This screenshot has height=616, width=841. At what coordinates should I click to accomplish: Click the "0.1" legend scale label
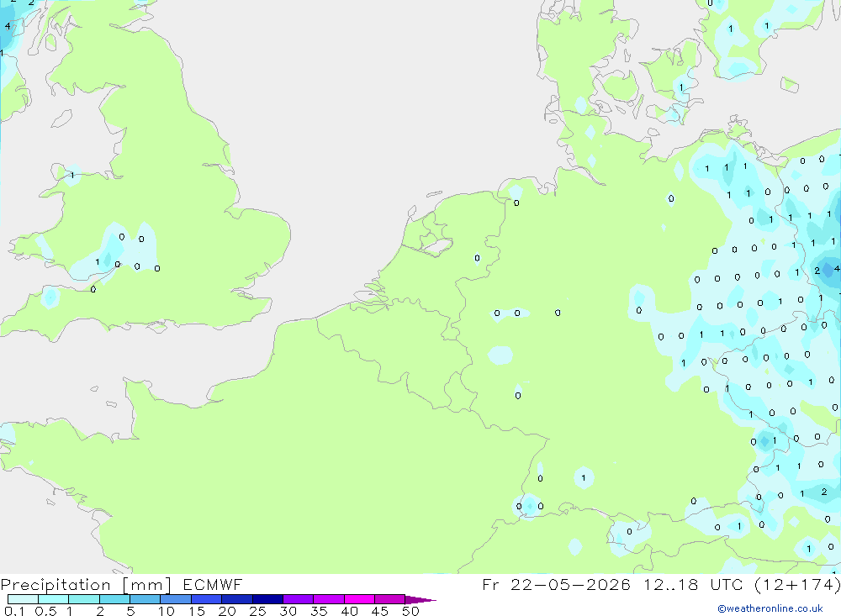click(14, 611)
